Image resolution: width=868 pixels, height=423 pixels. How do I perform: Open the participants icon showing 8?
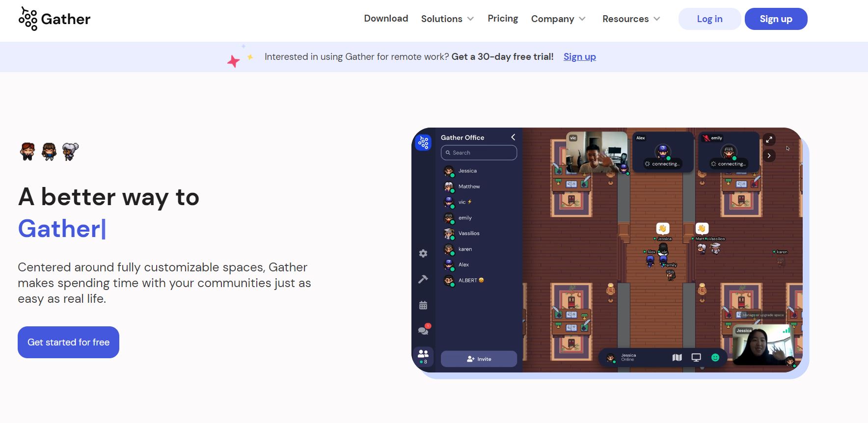coord(423,356)
